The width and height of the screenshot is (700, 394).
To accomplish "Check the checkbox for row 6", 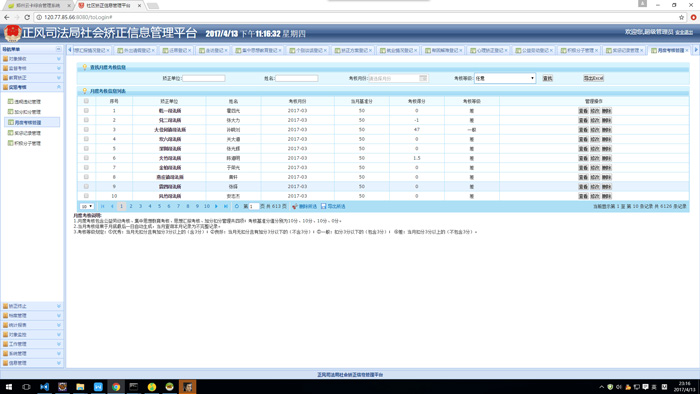I will (86, 158).
